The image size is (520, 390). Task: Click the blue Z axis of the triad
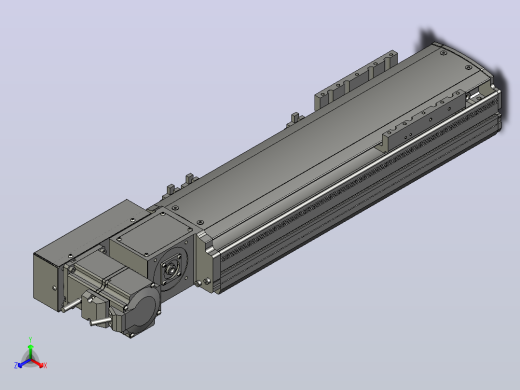click(24, 363)
